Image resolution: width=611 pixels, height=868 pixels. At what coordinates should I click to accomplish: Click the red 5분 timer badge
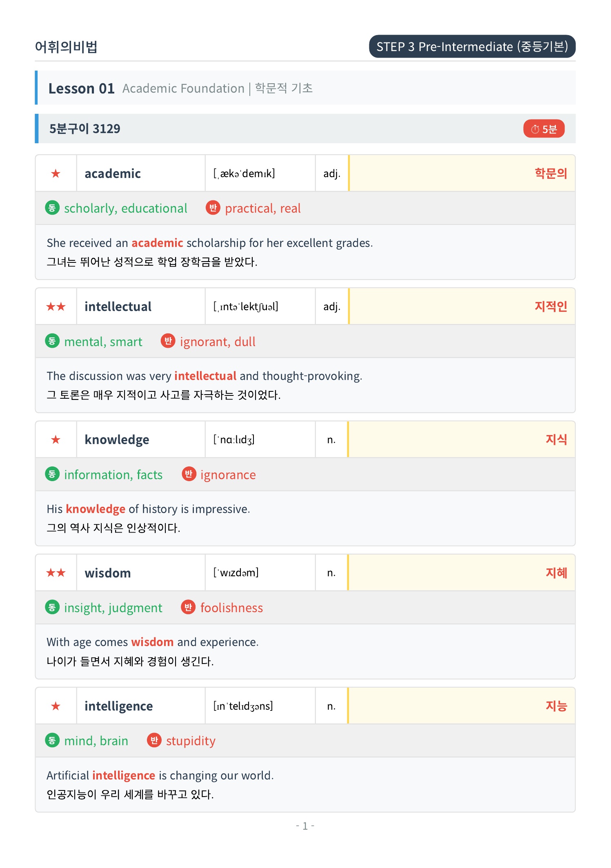544,129
